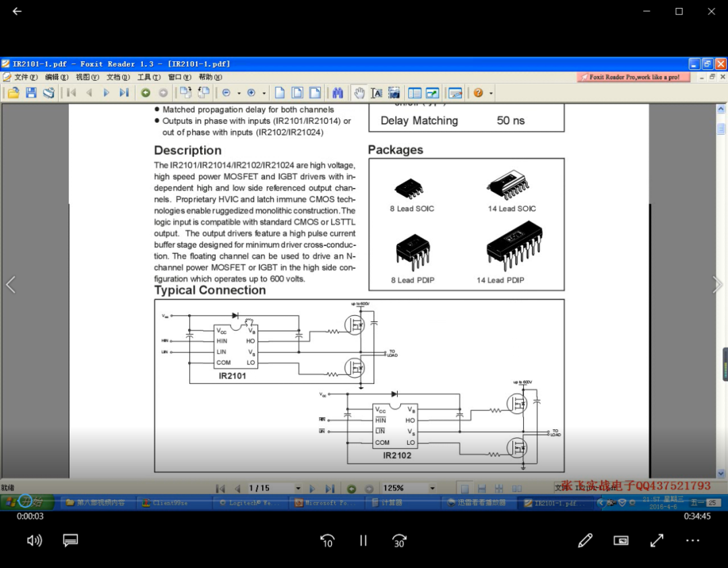Click the typewriter annotation tool icon

click(455, 93)
